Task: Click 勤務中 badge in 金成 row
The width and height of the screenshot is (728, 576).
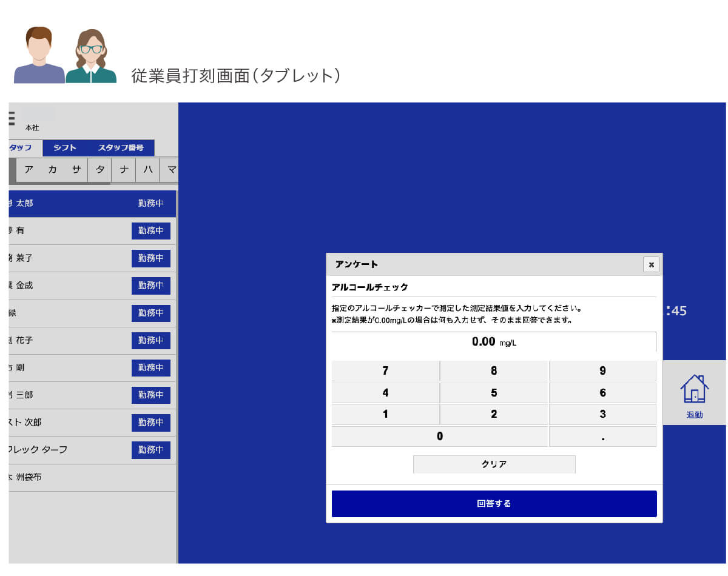Action: (x=151, y=286)
